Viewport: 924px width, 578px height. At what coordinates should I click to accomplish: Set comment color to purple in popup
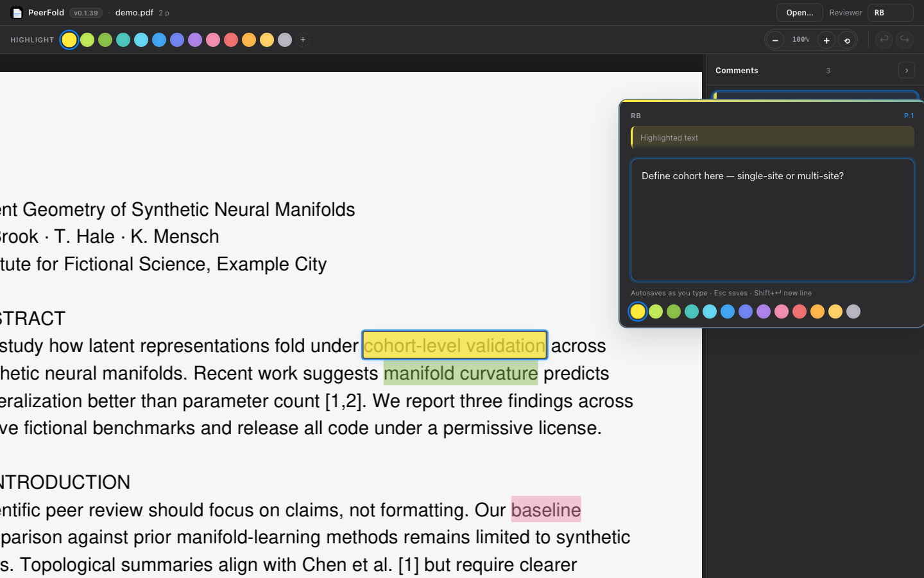click(x=764, y=311)
